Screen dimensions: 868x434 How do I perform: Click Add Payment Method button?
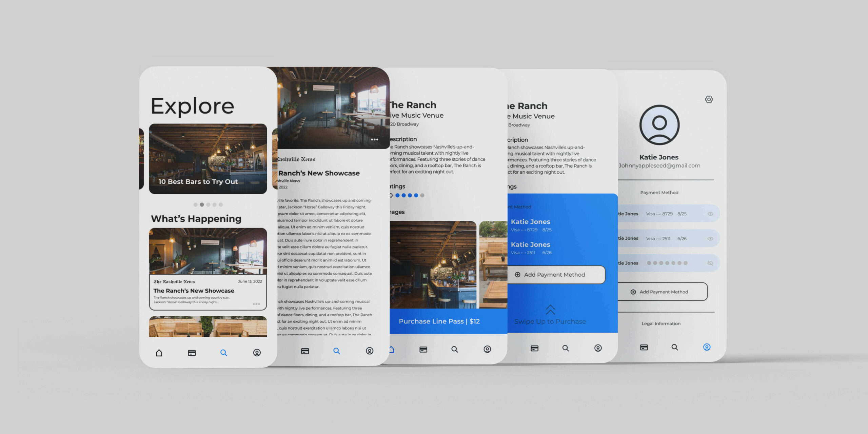tap(550, 274)
